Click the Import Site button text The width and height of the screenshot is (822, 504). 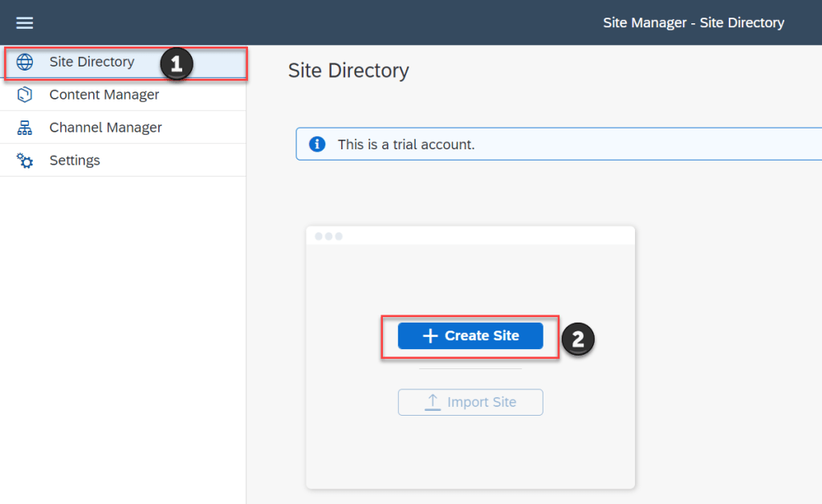(x=482, y=402)
